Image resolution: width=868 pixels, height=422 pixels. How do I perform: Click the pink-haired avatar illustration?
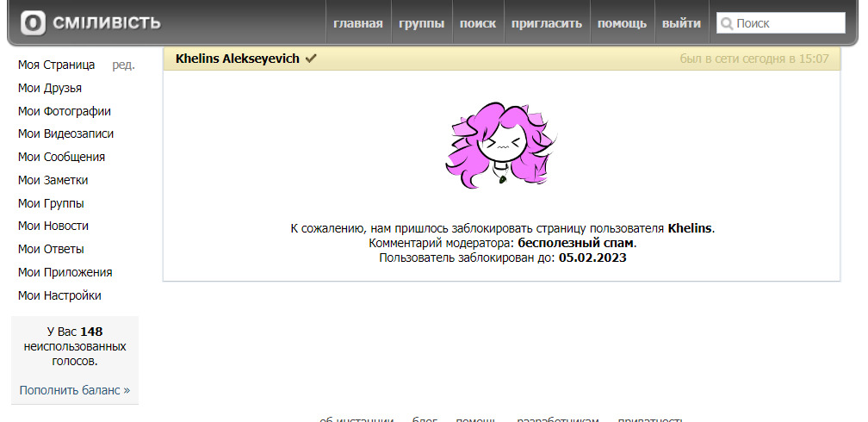[x=501, y=145]
